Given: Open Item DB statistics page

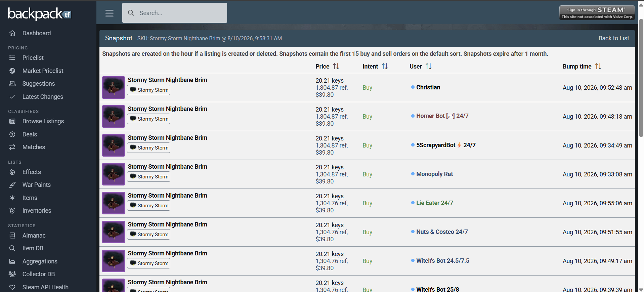Looking at the screenshot, I should pos(33,248).
